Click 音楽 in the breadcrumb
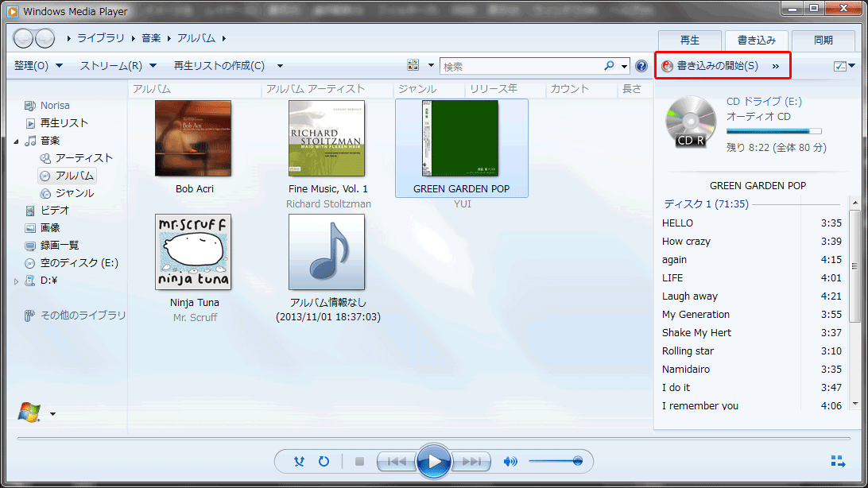This screenshot has width=868, height=488. coord(151,38)
